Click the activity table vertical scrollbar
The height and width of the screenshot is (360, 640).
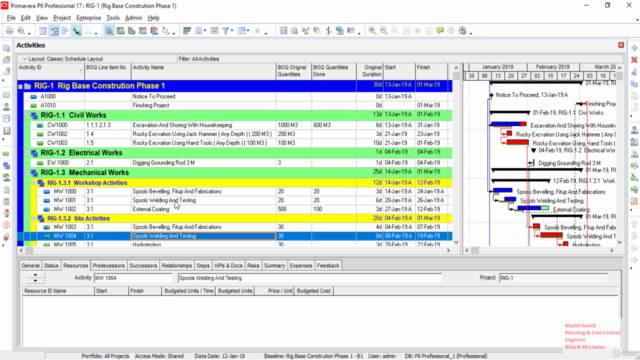(x=456, y=155)
